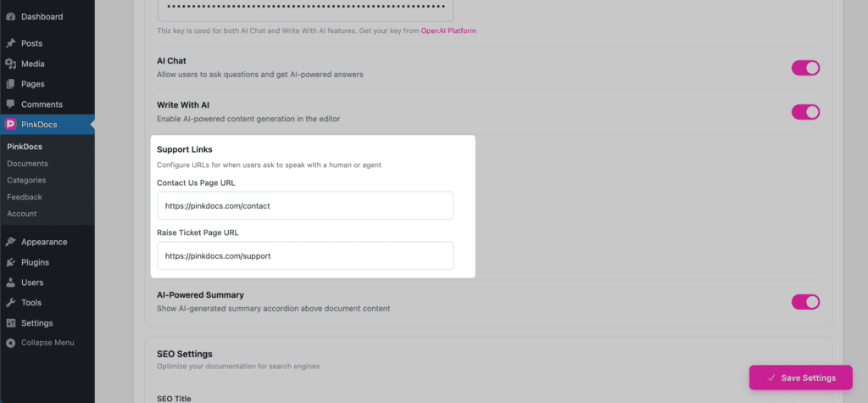The width and height of the screenshot is (868, 403).
Task: Focus the Contact Us Page URL field
Action: point(305,205)
